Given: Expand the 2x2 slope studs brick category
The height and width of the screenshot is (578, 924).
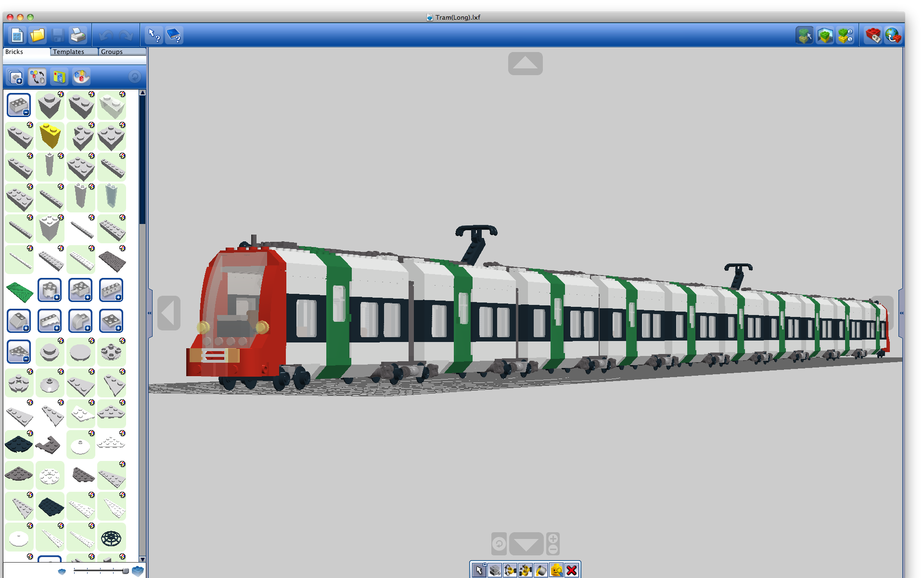Looking at the screenshot, I should [111, 321].
